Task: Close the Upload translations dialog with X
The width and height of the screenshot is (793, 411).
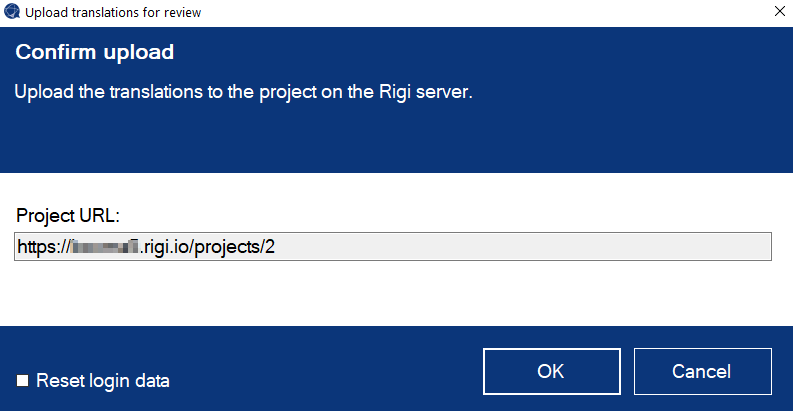Action: click(779, 11)
